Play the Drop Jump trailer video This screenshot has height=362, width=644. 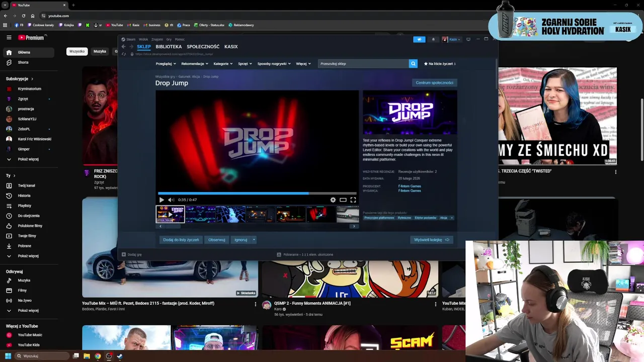tap(162, 200)
